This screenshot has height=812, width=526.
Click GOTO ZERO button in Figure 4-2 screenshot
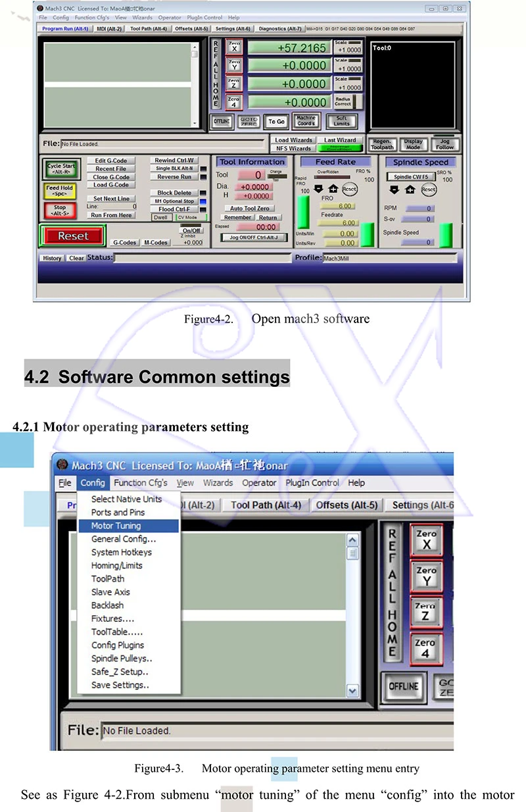coord(249,122)
